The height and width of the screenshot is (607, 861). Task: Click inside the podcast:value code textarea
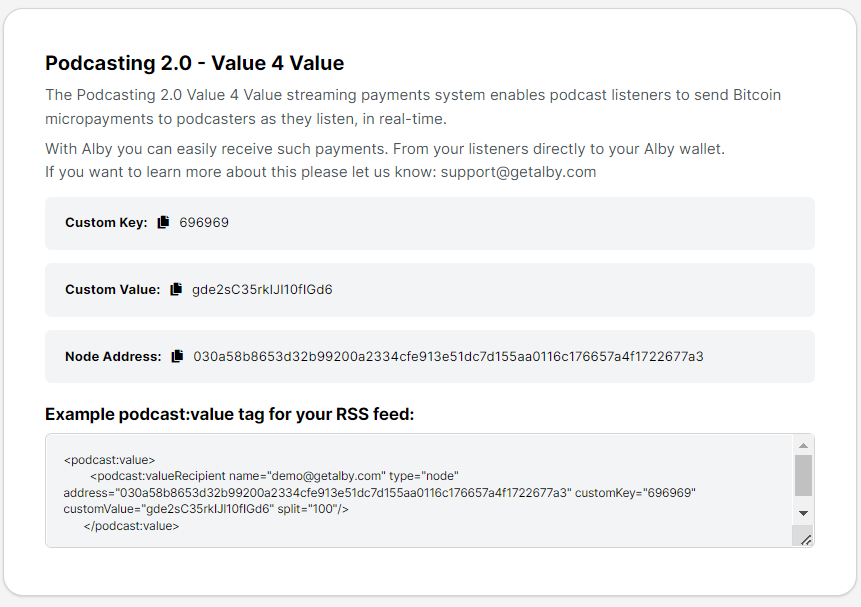[x=420, y=491]
